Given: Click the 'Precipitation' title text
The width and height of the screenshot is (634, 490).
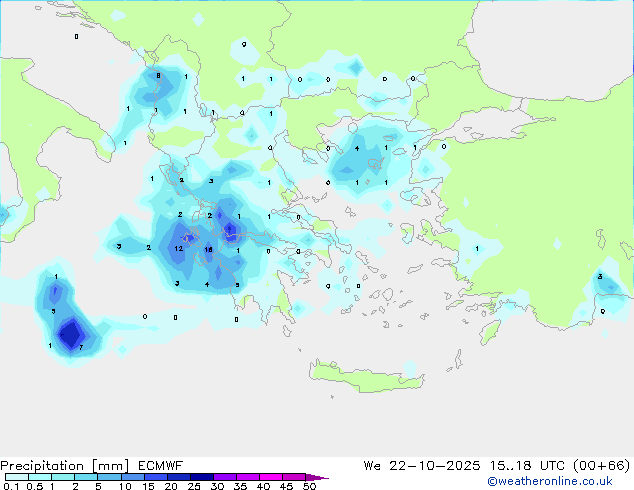Looking at the screenshot, I should click(42, 466).
